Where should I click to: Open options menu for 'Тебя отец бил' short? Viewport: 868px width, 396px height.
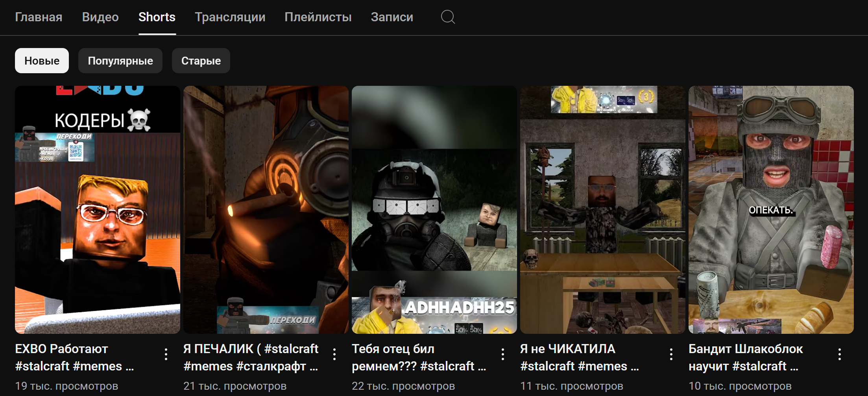point(503,354)
